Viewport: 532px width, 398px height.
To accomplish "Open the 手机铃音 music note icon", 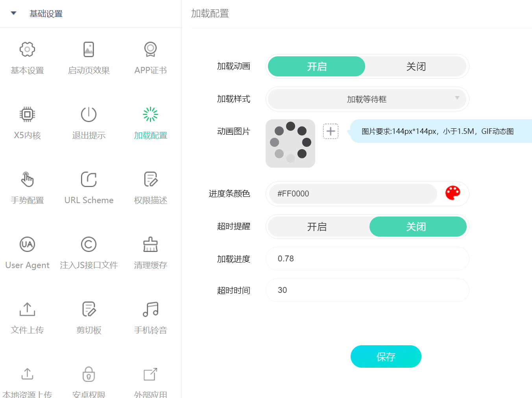I will [x=150, y=309].
